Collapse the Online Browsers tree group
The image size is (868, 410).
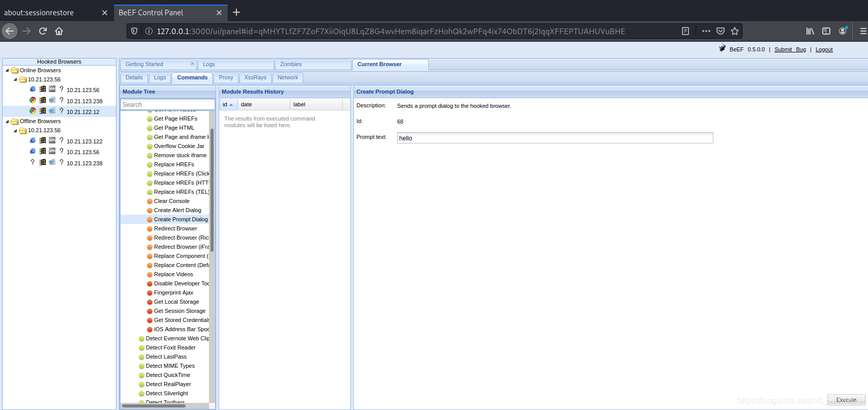pyautogui.click(x=7, y=71)
